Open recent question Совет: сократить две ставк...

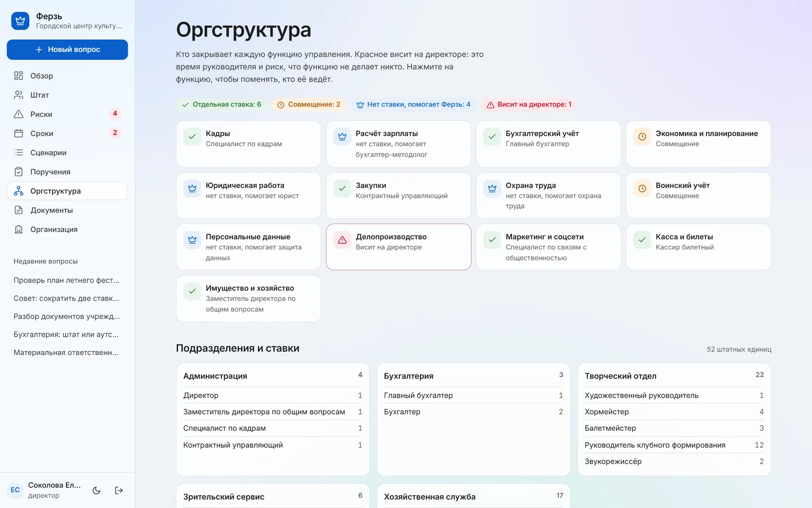point(67,298)
